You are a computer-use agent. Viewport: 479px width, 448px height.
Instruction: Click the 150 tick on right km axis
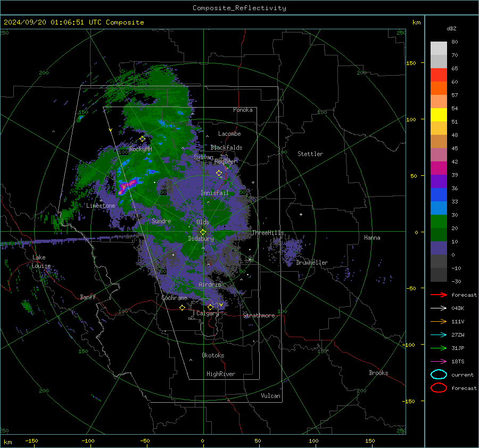tap(411, 63)
